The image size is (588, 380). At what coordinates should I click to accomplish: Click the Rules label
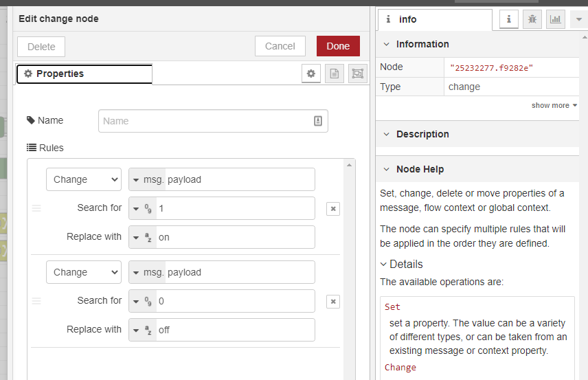coord(45,148)
